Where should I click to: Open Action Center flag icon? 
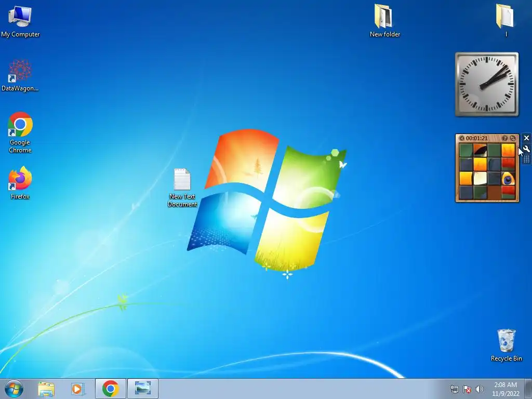pos(467,389)
